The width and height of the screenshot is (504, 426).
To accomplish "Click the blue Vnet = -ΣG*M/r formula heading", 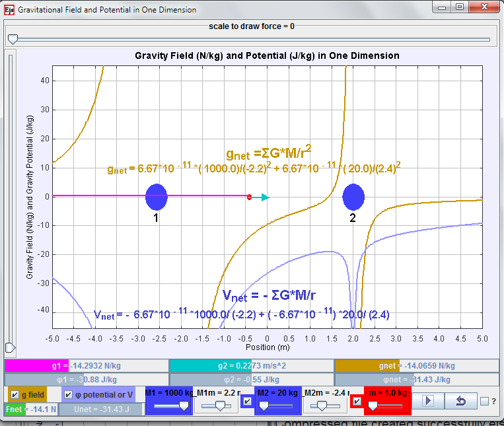I will (269, 295).
